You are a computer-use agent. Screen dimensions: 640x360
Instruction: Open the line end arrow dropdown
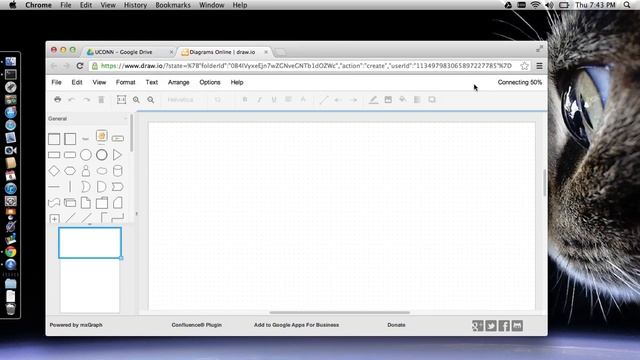point(353,100)
